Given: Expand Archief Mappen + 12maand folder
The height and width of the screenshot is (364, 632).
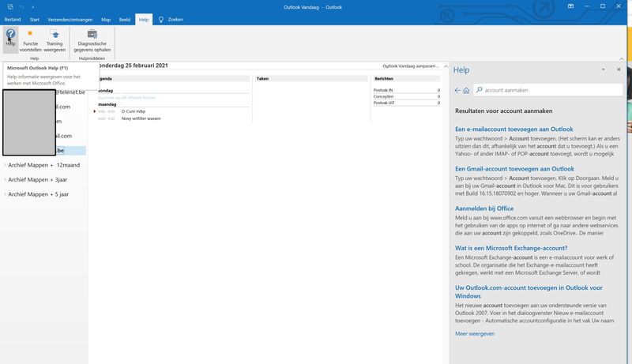Looking at the screenshot, I should click(x=5, y=165).
